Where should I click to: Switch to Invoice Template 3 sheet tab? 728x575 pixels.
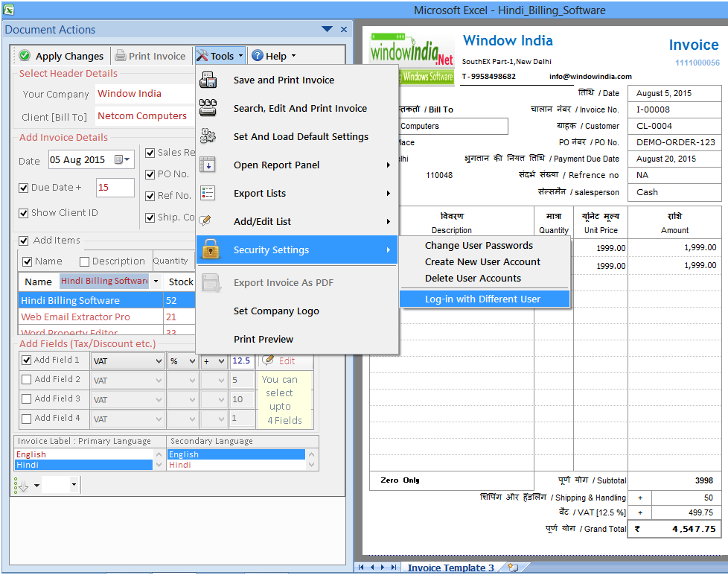tap(451, 568)
